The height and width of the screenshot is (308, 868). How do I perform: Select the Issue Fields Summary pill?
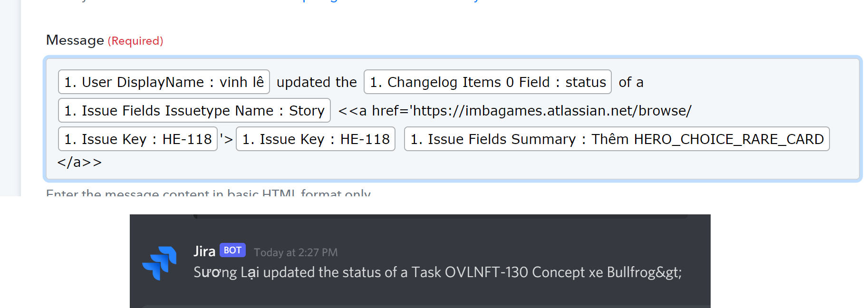pos(617,139)
